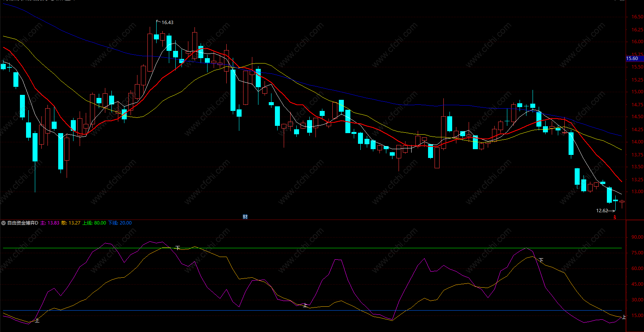Select the 散: 13.27 indicator value
The image size is (644, 332).
tap(71, 223)
